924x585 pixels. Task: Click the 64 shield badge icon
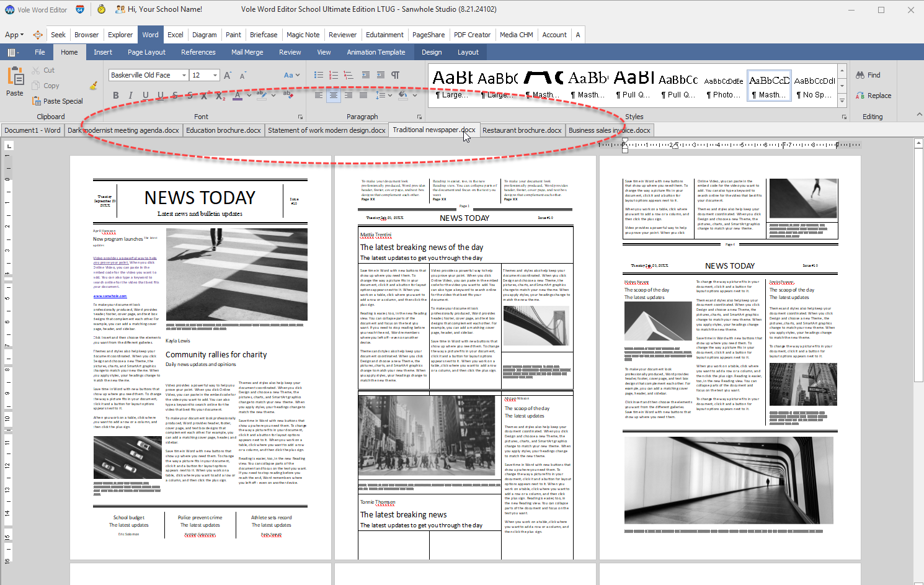tap(80, 9)
